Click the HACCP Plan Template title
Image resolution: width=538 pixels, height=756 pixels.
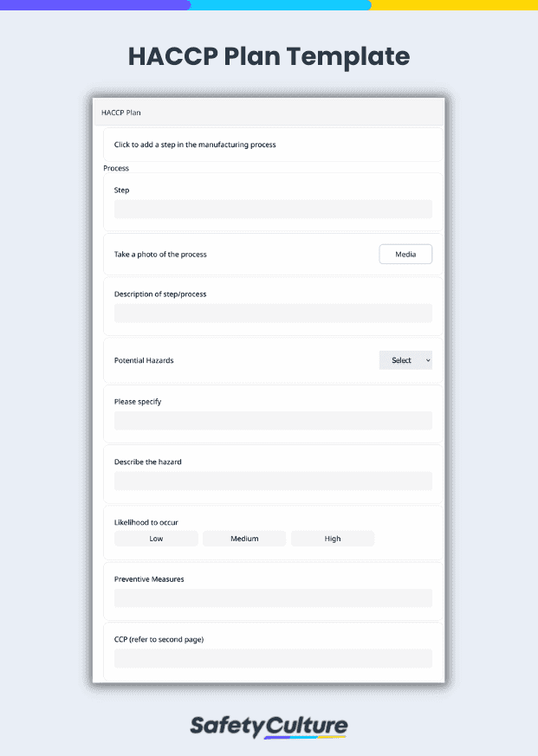(269, 56)
